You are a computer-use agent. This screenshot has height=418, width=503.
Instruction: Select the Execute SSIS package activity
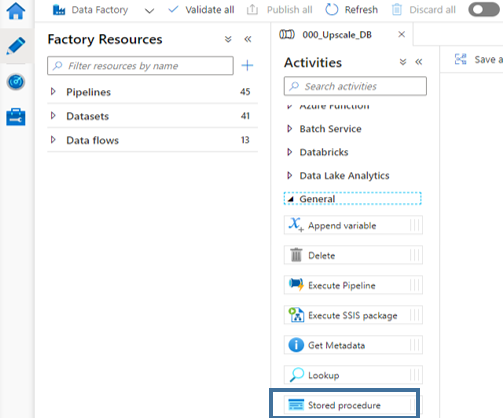[x=353, y=315]
